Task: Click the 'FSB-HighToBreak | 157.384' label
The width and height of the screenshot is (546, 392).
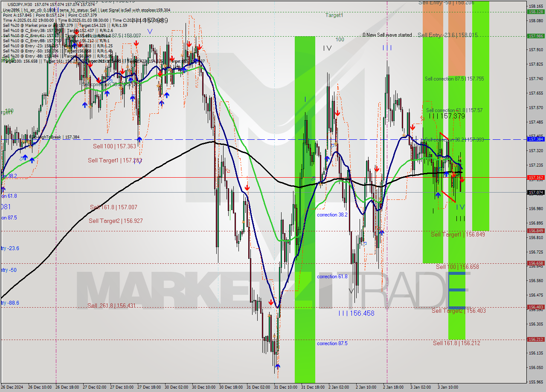Action: [x=54, y=137]
